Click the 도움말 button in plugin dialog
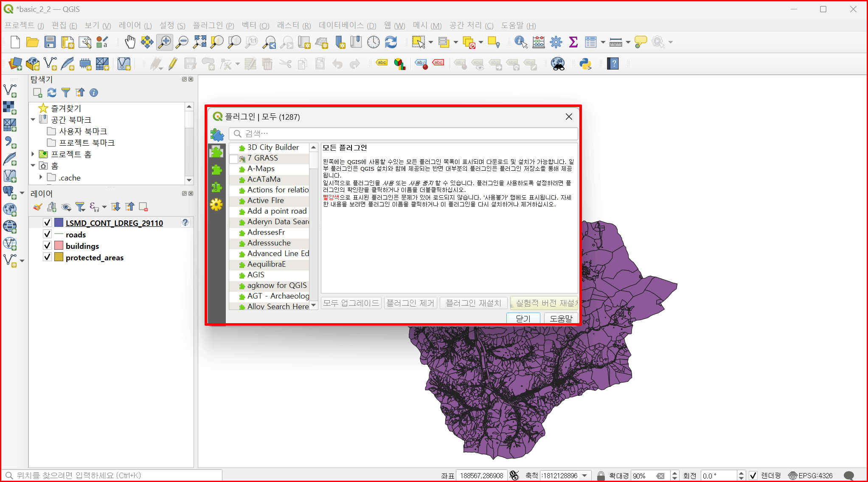This screenshot has height=482, width=868. pyautogui.click(x=561, y=318)
